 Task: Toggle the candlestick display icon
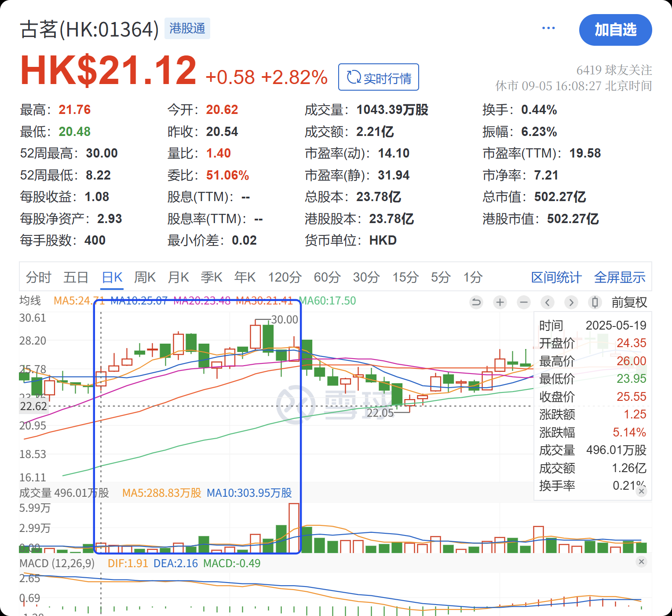[x=595, y=302]
